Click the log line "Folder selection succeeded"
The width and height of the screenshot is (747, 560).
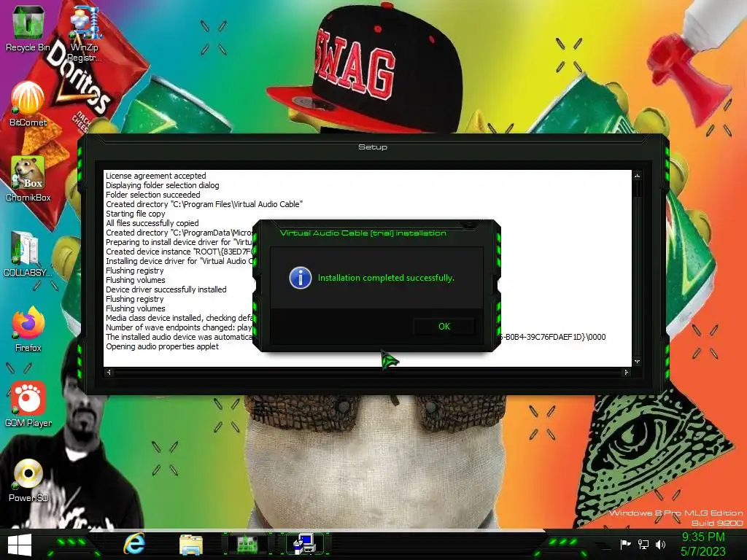(153, 195)
